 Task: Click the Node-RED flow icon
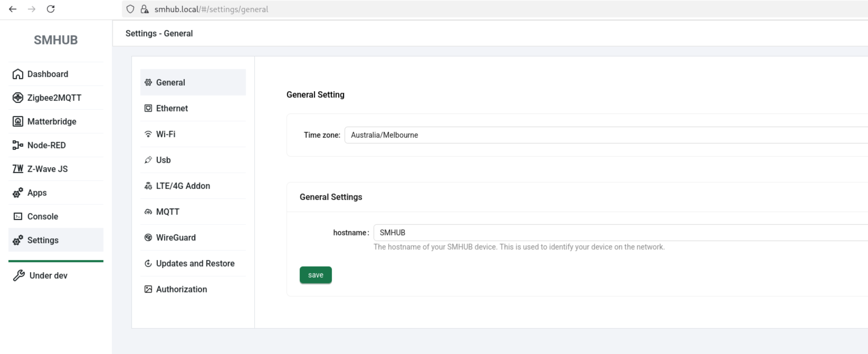17,145
